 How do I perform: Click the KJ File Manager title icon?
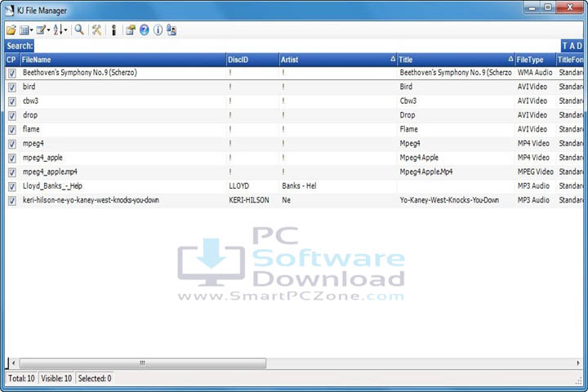9,10
